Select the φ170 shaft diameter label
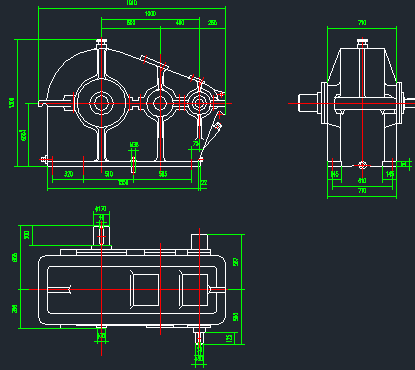The height and width of the screenshot is (370, 415). pos(101,209)
